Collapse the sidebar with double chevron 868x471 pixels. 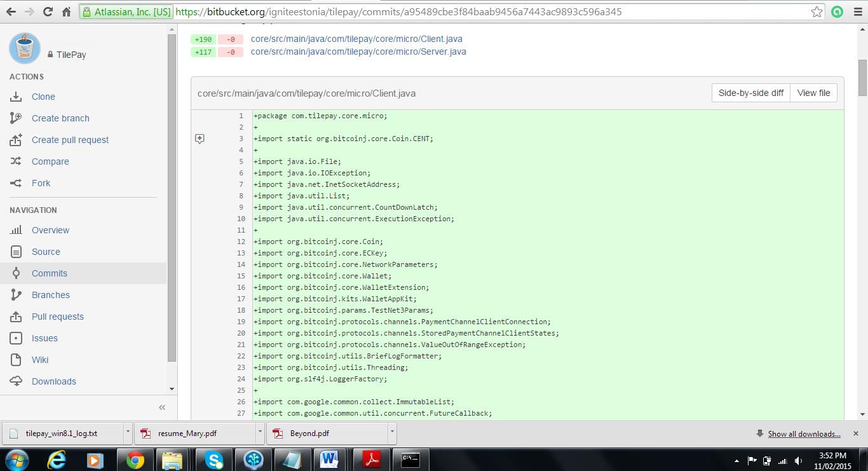[162, 407]
